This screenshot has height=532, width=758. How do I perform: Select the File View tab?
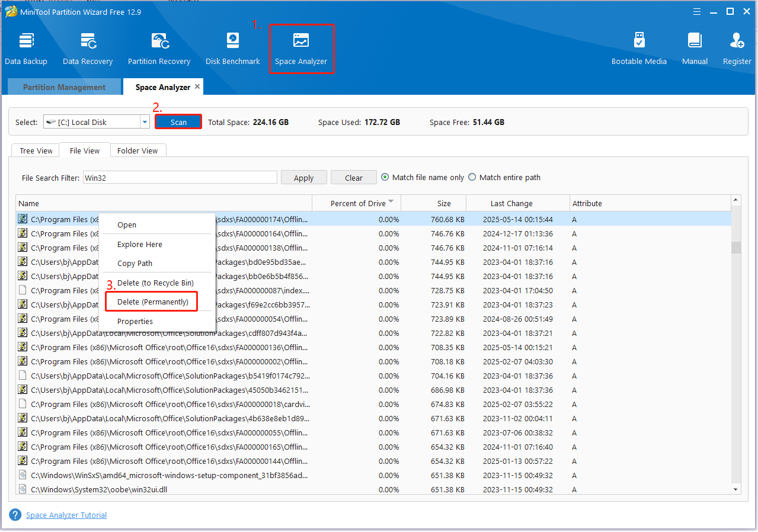(x=85, y=150)
